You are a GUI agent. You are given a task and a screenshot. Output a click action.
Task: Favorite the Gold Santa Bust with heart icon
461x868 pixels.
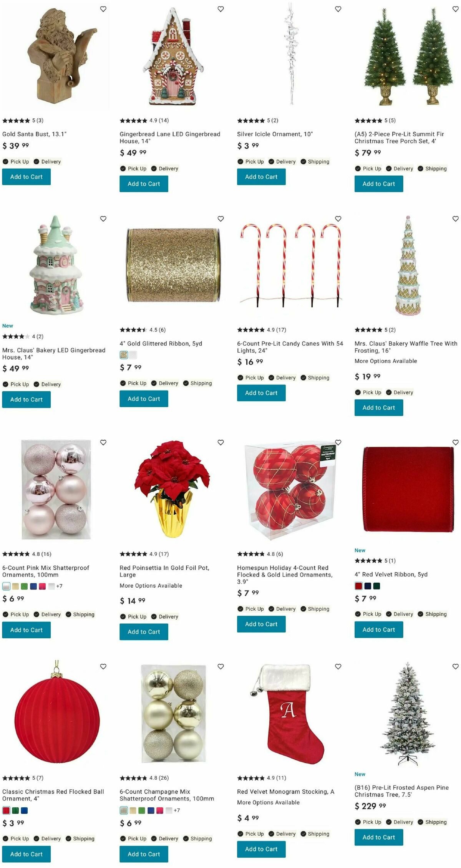tap(103, 9)
